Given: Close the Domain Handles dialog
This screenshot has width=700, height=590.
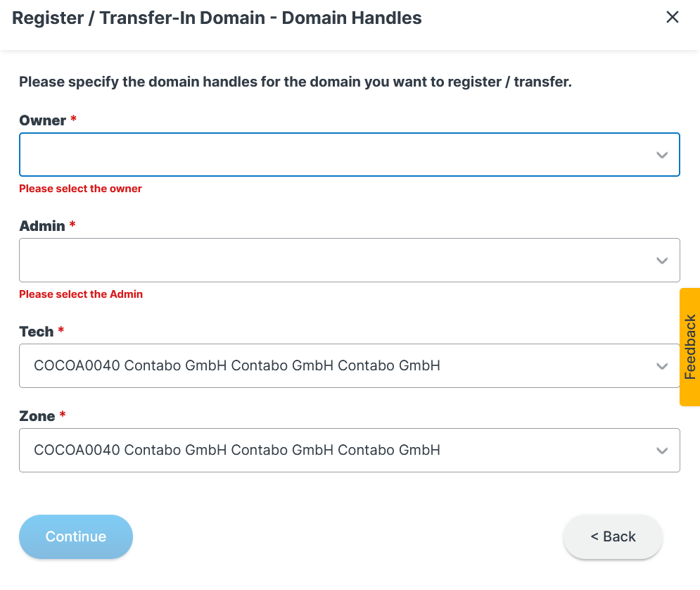Looking at the screenshot, I should pos(673,18).
